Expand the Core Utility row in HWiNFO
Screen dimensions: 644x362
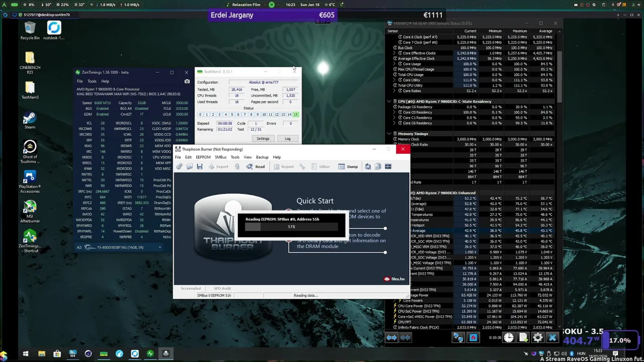click(395, 80)
